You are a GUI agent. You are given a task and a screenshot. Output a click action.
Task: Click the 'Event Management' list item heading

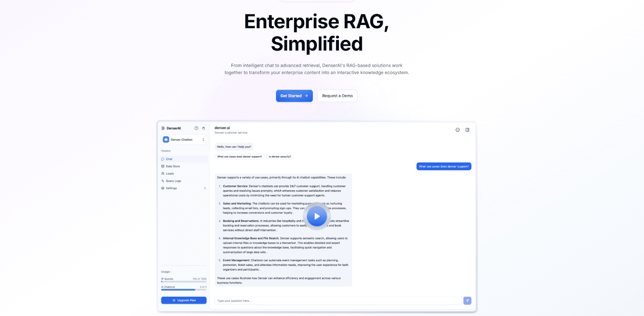(236, 260)
